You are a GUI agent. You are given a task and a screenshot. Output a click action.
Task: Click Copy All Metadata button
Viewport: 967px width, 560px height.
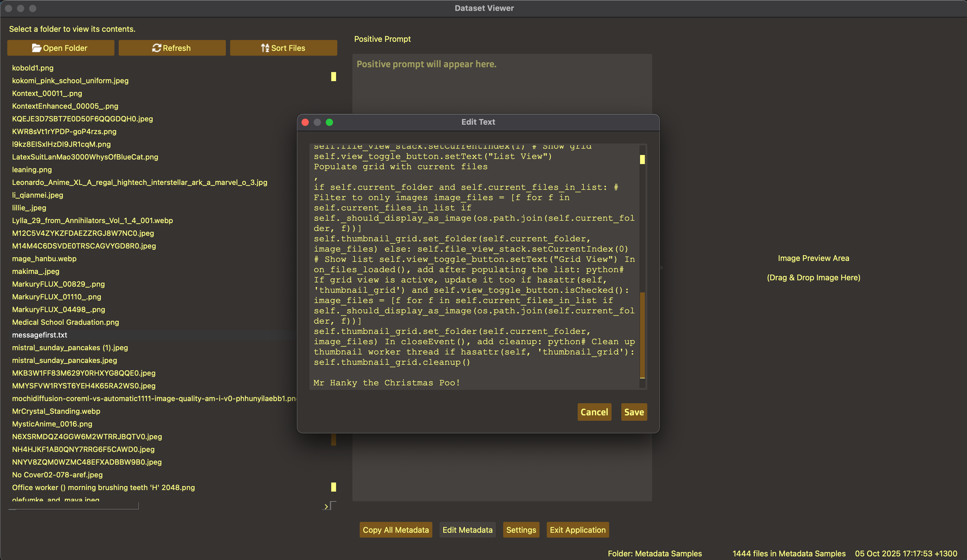(x=396, y=530)
